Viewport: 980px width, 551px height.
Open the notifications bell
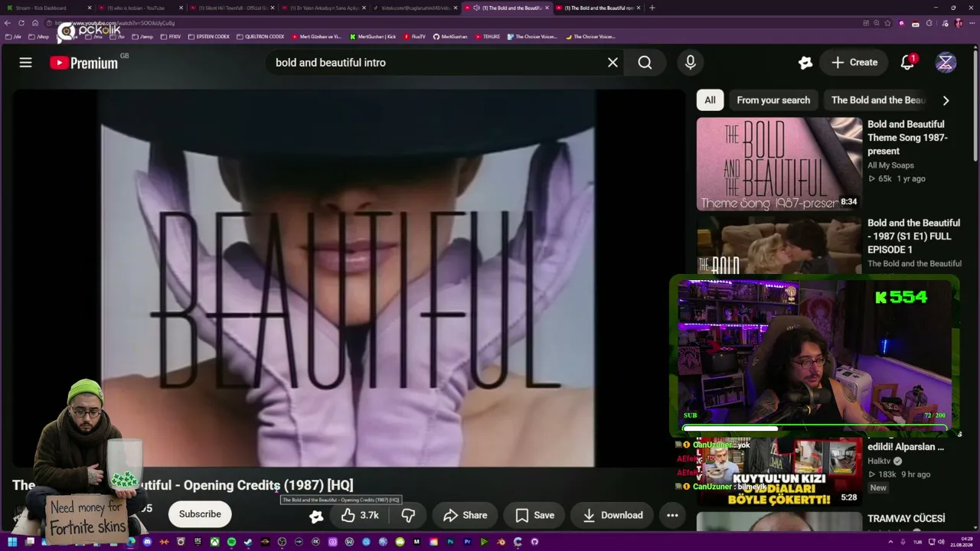908,63
